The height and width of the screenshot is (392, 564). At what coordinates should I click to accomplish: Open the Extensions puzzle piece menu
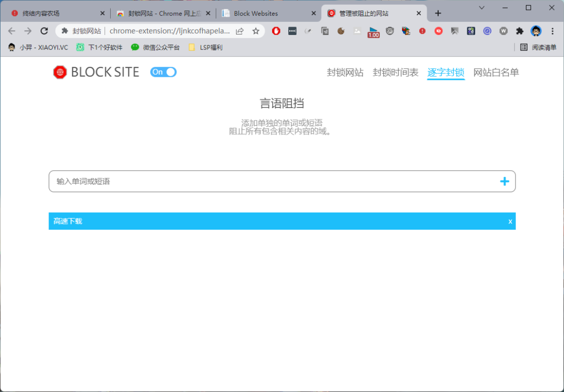(520, 31)
